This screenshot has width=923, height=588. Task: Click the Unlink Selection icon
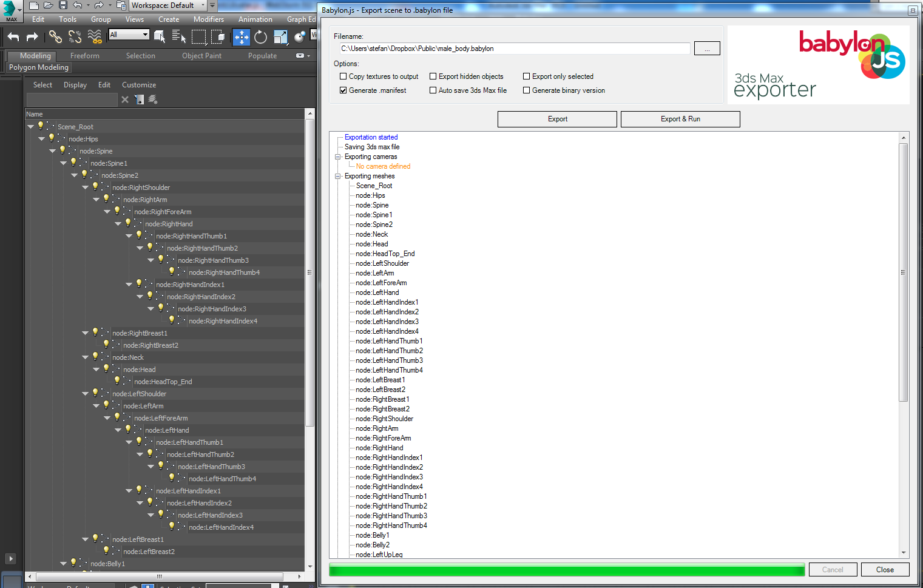click(75, 38)
